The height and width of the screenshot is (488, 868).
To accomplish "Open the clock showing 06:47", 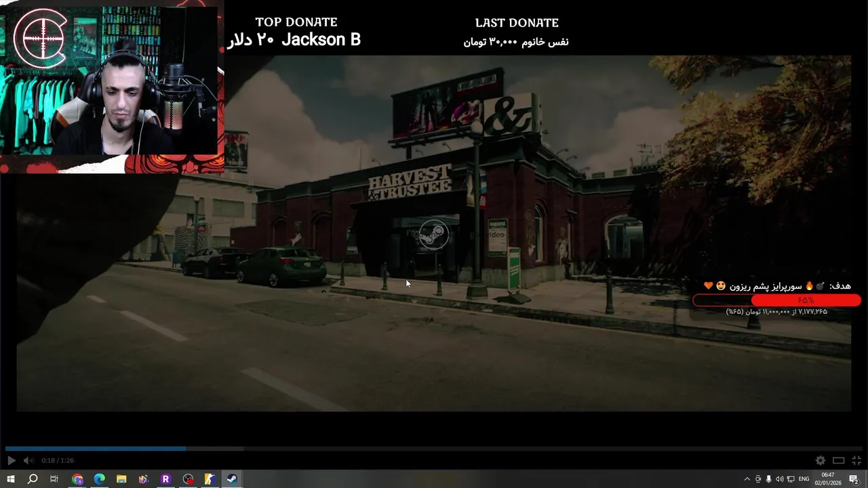I will click(829, 479).
